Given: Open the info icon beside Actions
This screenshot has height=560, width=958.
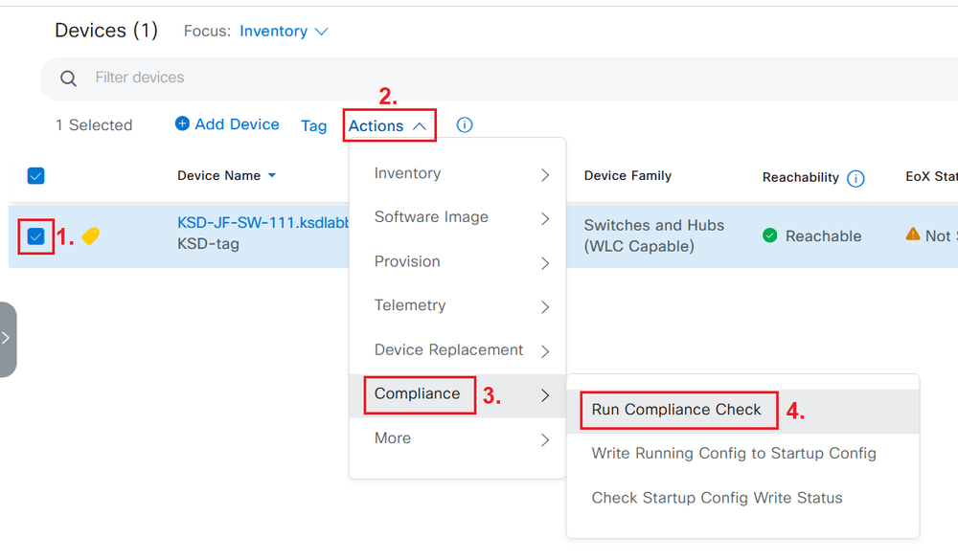Looking at the screenshot, I should point(464,124).
